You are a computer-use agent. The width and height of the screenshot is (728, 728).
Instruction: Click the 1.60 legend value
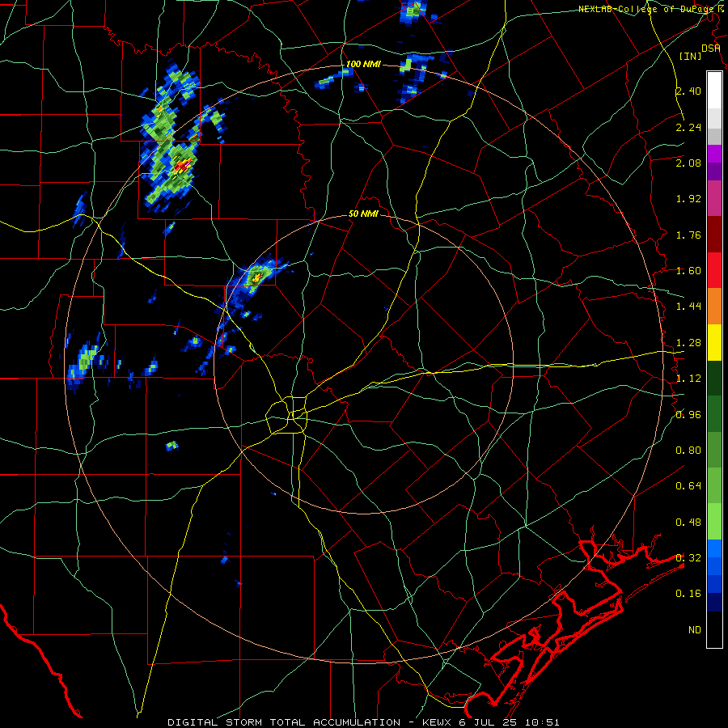point(688,271)
